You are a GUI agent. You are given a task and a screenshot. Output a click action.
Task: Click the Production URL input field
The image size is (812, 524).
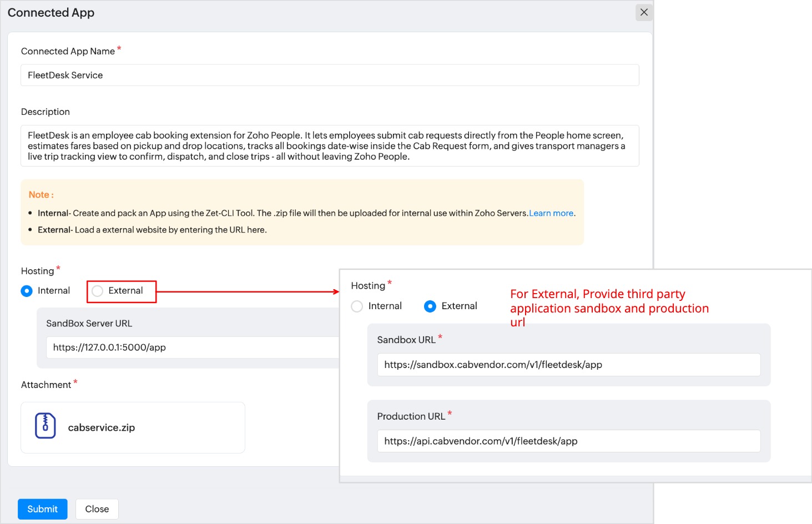[568, 441]
